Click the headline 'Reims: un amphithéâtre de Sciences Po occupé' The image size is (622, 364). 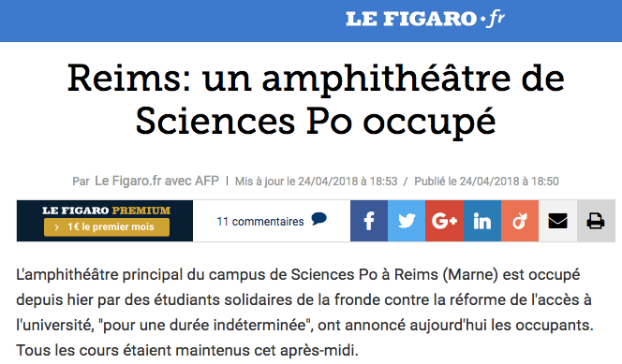point(316,99)
